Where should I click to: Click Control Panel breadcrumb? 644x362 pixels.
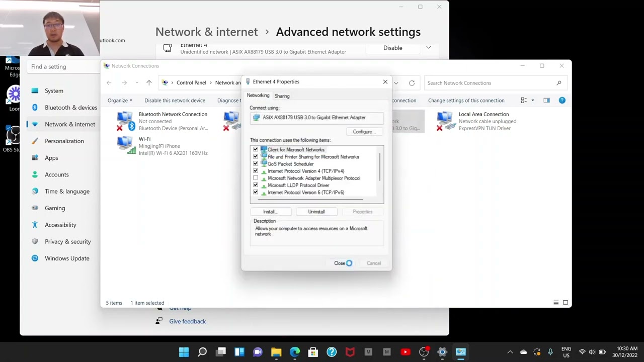click(x=191, y=83)
